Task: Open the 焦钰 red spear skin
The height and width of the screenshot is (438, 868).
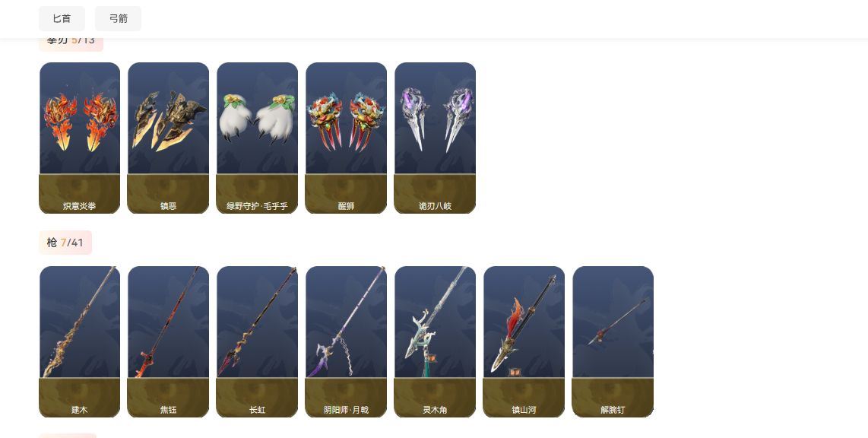Action: [x=168, y=341]
